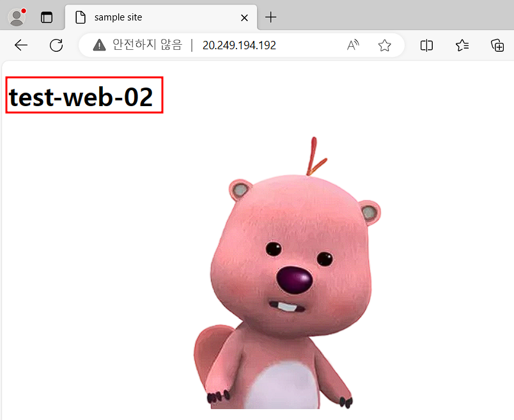Viewport: 514px width, 420px height.
Task: Add this page to favorites star
Action: pos(384,45)
